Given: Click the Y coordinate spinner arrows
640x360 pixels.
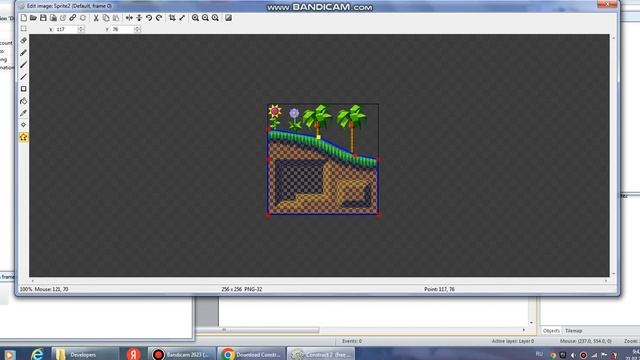Looking at the screenshot, I should 137,29.
